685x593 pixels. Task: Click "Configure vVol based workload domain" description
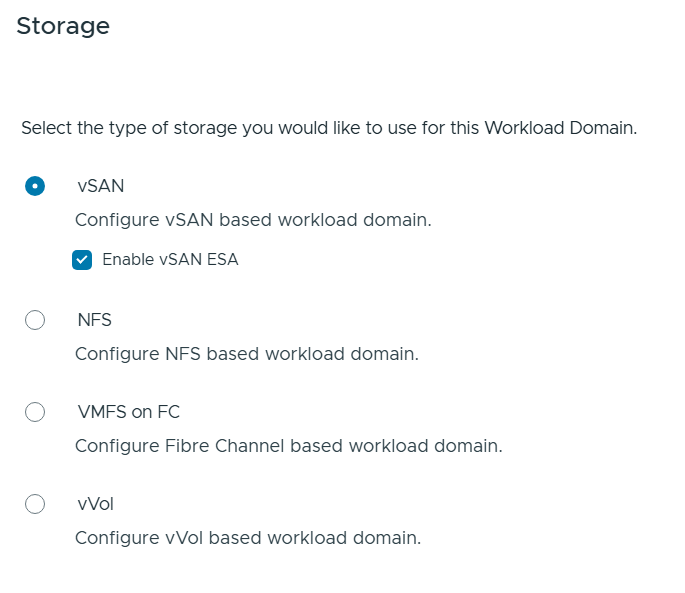point(248,538)
